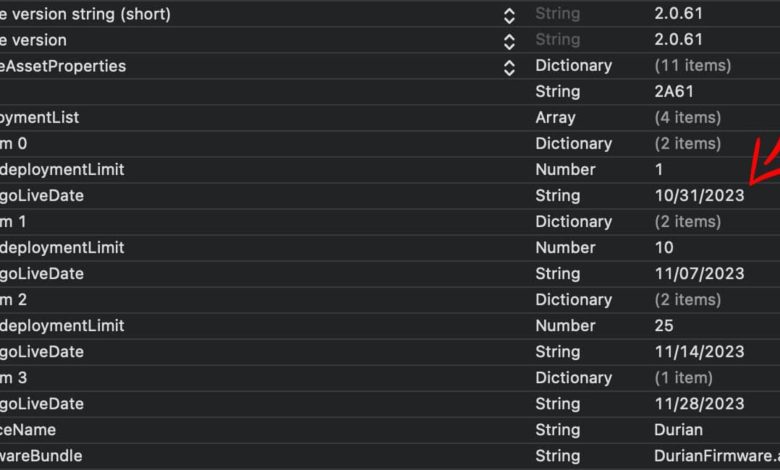The image size is (780, 470).
Task: Select the String type beside Durian
Action: coord(557,429)
